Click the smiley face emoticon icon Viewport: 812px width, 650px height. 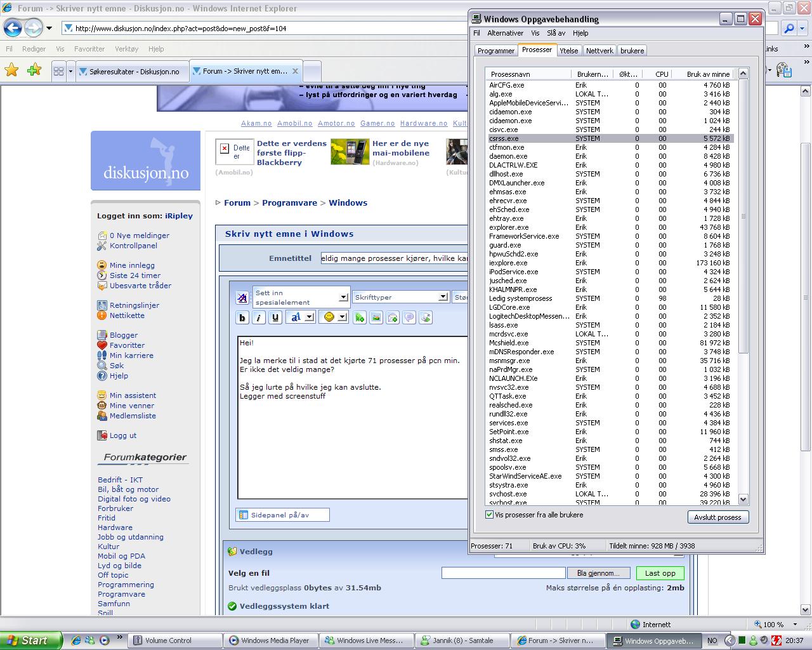329,317
